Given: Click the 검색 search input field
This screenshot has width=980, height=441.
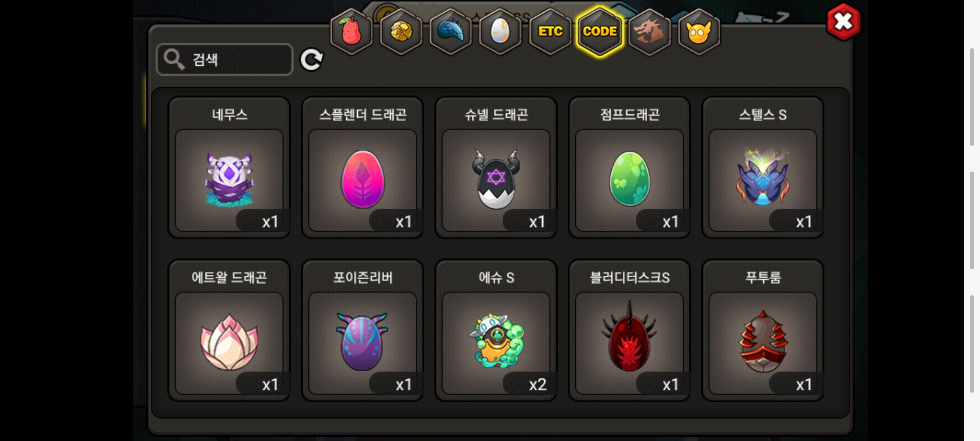Looking at the screenshot, I should 225,60.
